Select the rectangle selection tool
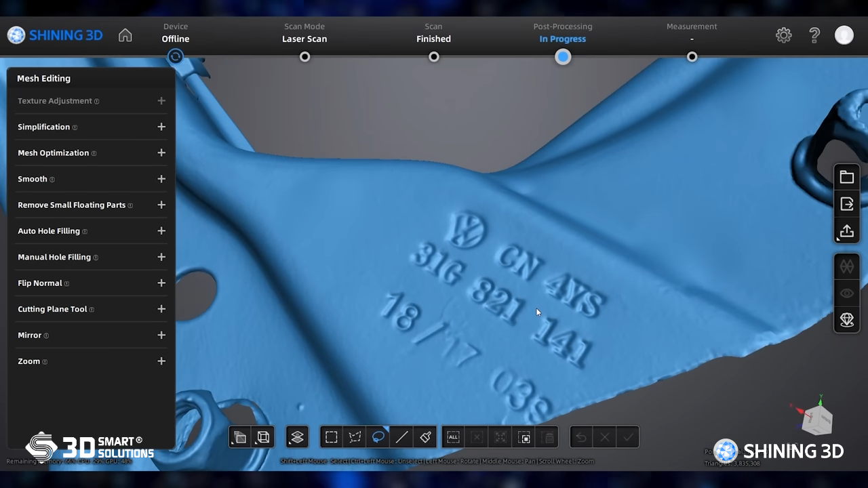This screenshot has height=488, width=868. (331, 437)
